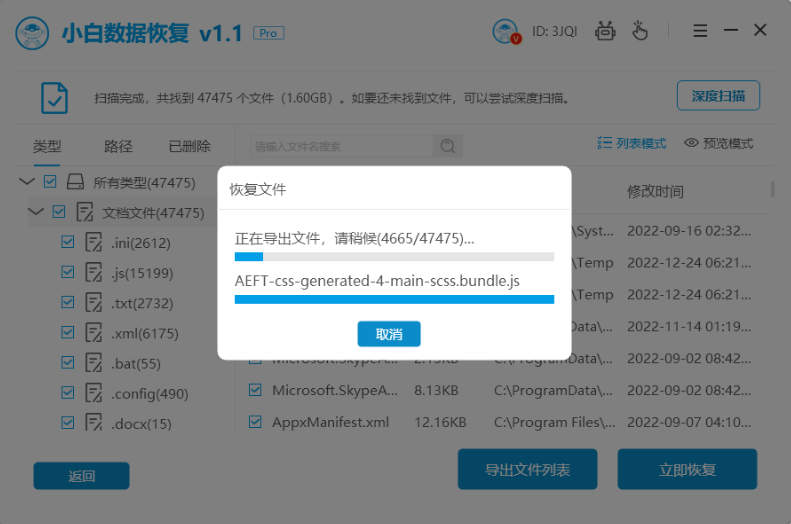Switch to the 已删除 tab
Image resolution: width=791 pixels, height=524 pixels.
tap(189, 146)
